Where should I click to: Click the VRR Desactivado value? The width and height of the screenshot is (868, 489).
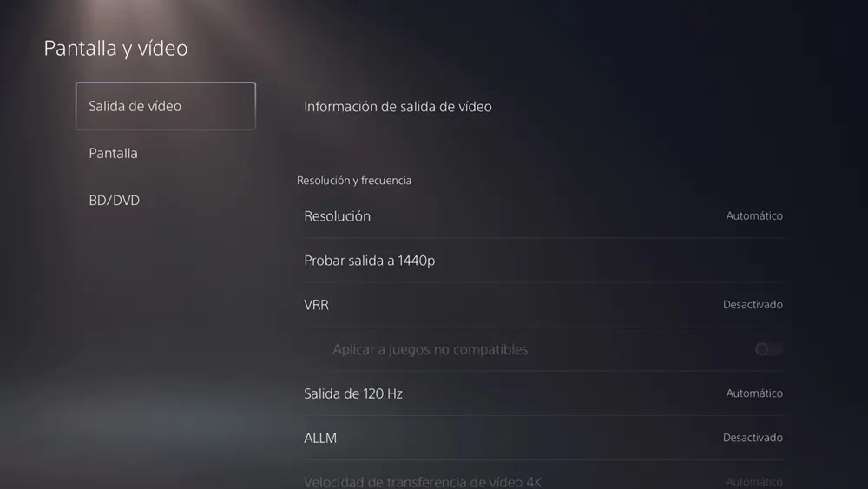click(753, 305)
